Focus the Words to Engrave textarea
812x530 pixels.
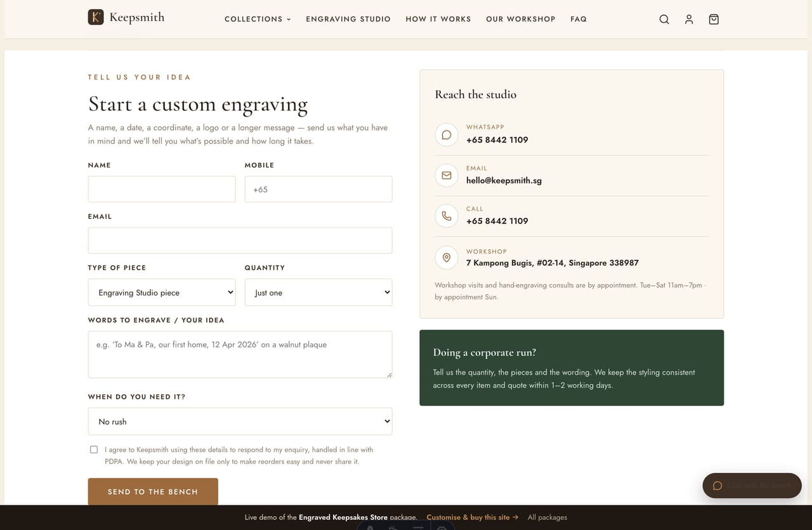(x=240, y=354)
